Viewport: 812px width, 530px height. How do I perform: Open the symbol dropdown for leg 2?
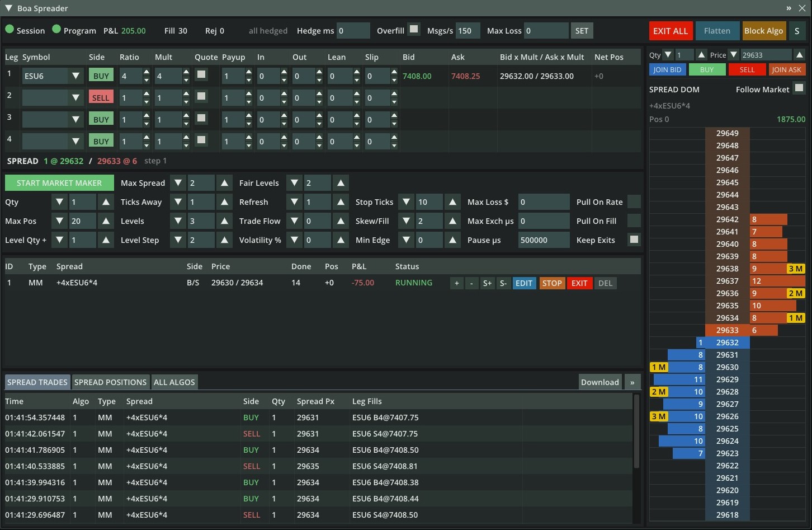[75, 98]
